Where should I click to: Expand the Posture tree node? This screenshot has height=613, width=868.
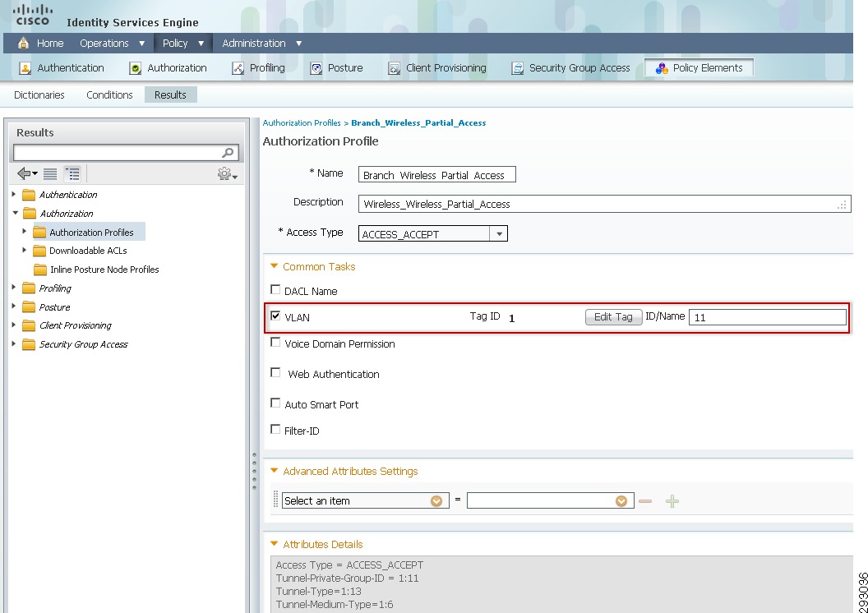(14, 306)
